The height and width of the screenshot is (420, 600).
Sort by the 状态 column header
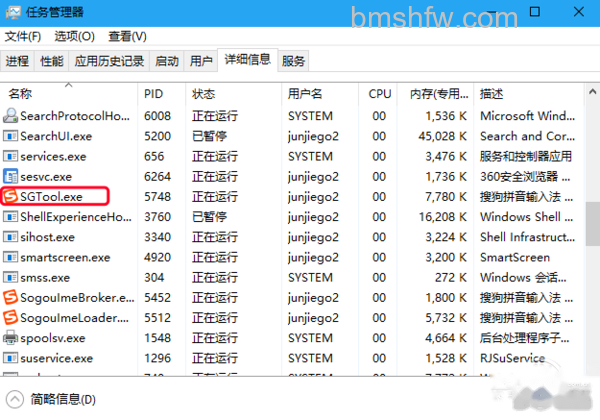(234, 94)
